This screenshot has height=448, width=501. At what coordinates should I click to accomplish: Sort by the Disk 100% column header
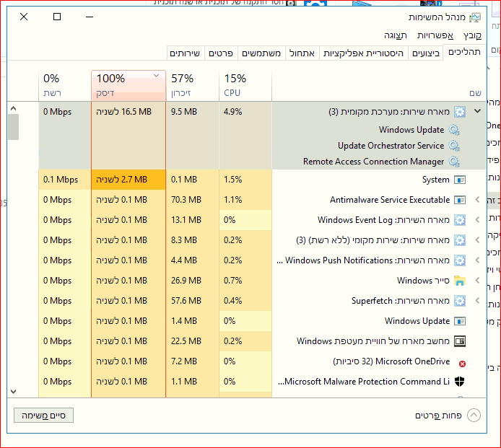click(x=128, y=85)
